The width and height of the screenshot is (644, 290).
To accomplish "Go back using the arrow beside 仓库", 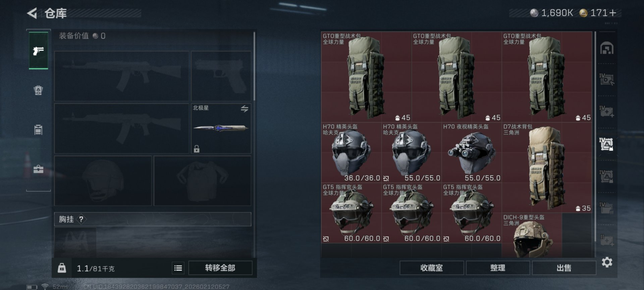I will tap(32, 13).
